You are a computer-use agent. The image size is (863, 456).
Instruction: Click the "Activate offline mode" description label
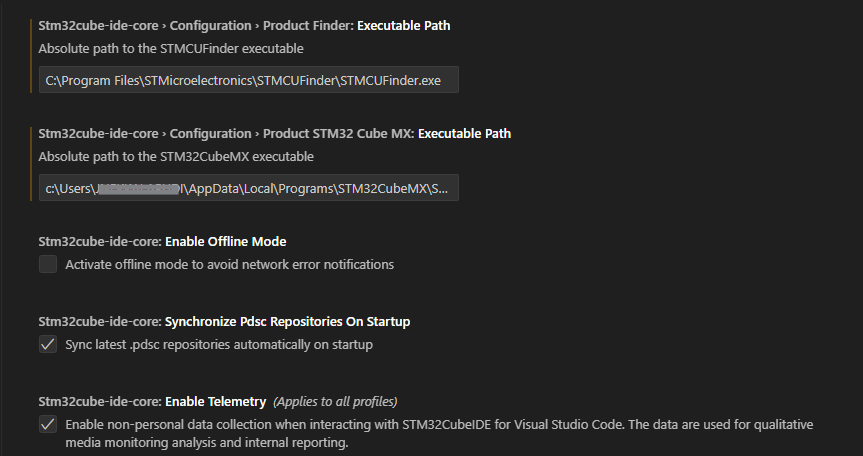(229, 264)
